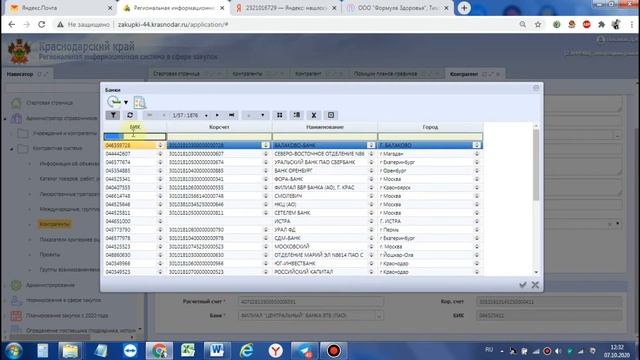Switch to the Стартовая страница tab
Image resolution: width=640 pixels, height=360 pixels.
176,74
